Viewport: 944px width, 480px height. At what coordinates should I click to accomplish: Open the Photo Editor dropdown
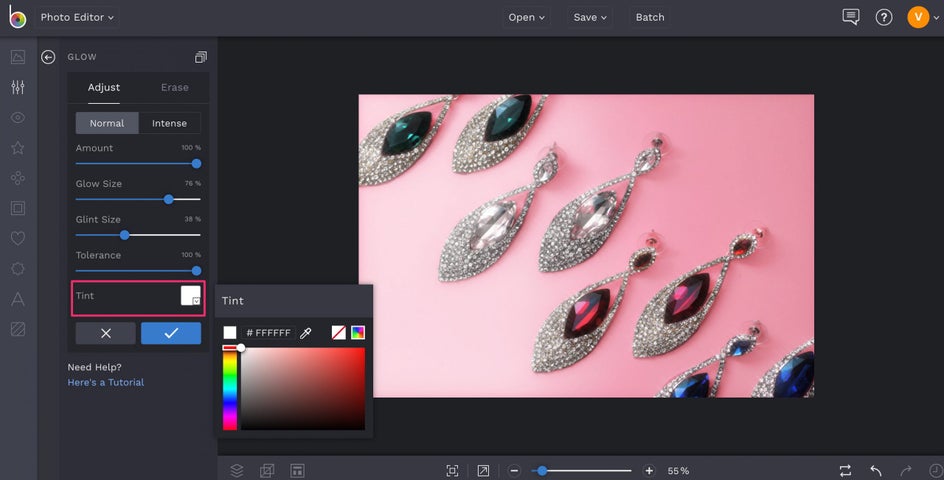[77, 17]
